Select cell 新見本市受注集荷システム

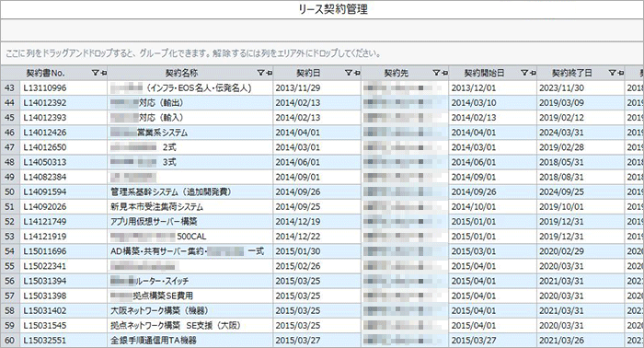(x=190, y=206)
